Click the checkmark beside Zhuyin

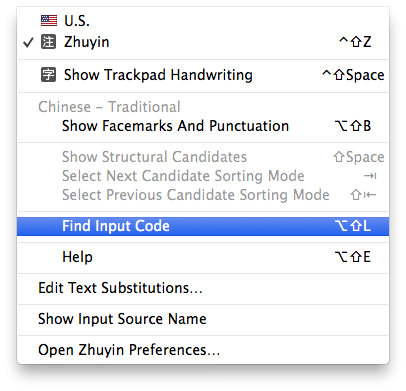click(28, 42)
